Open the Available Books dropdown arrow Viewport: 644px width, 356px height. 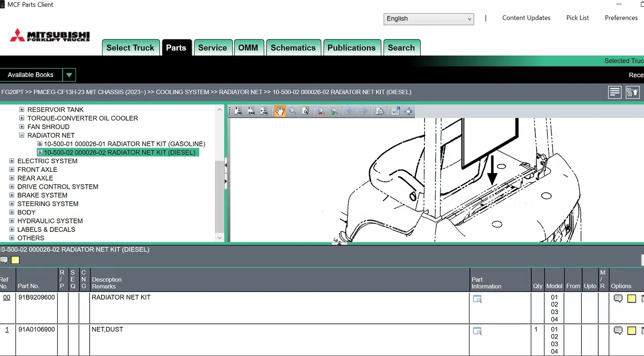point(69,75)
